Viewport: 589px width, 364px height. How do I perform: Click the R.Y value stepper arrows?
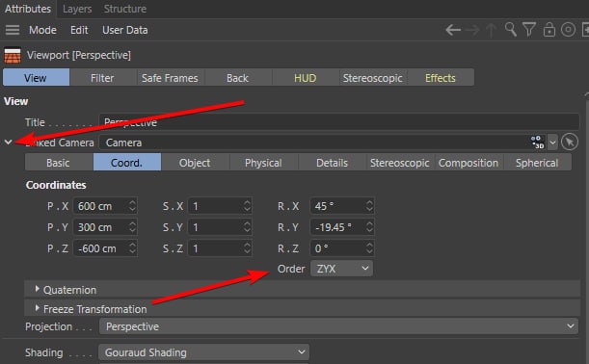369,226
